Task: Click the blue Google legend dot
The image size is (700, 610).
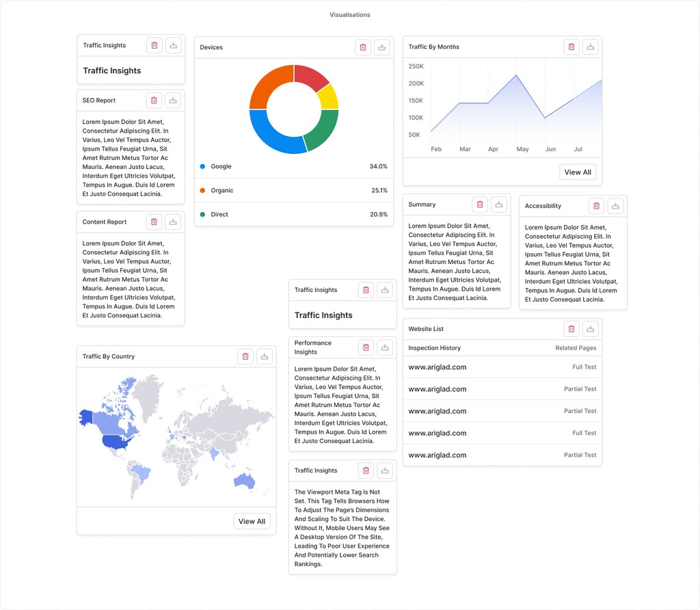Action: (203, 166)
